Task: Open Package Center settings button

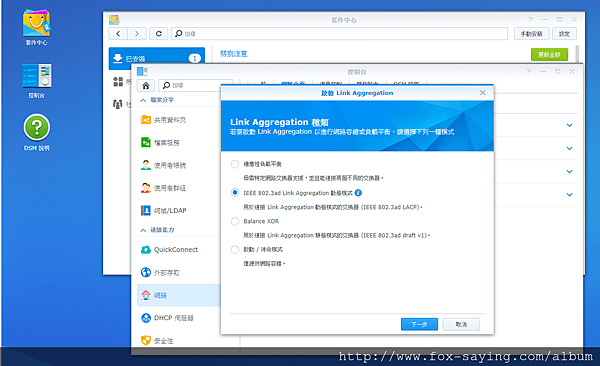Action: click(564, 34)
